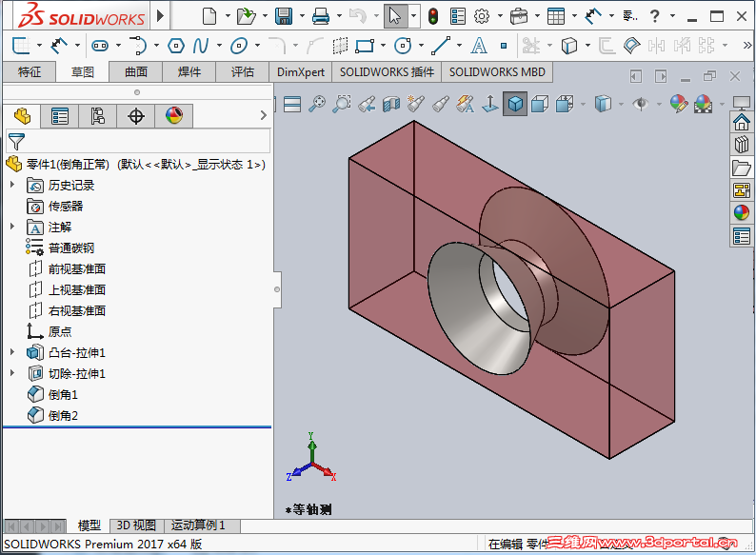Switch to the 评估 ribbon tab

click(x=243, y=72)
